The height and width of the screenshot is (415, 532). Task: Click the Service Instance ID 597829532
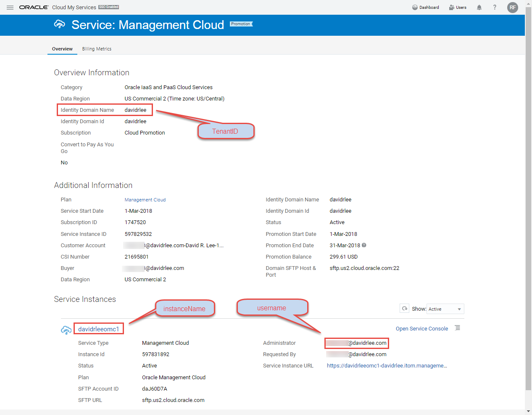[138, 234]
